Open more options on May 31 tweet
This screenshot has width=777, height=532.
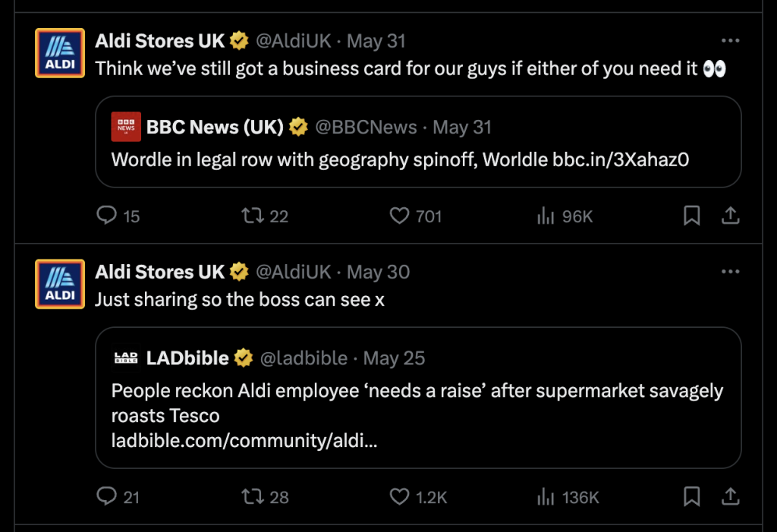point(730,40)
